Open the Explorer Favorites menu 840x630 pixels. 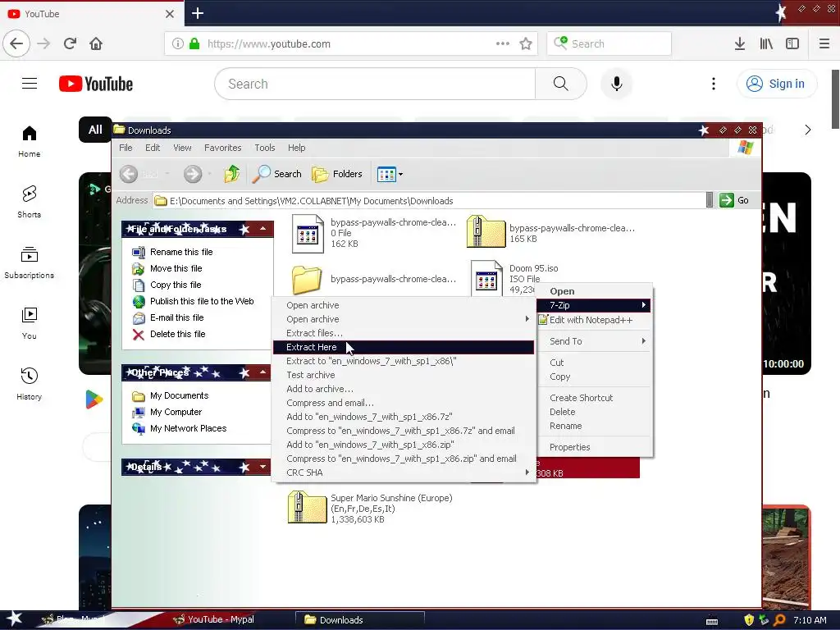click(x=222, y=148)
